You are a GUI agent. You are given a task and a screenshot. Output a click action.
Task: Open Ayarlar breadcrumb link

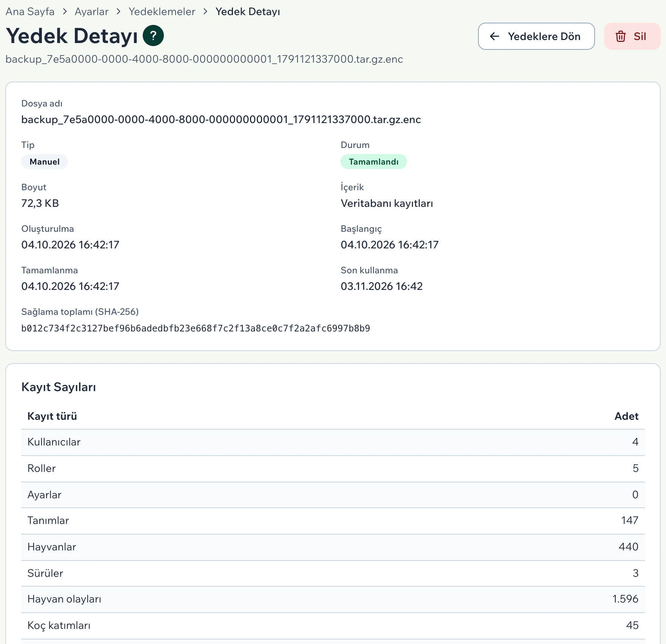point(91,12)
